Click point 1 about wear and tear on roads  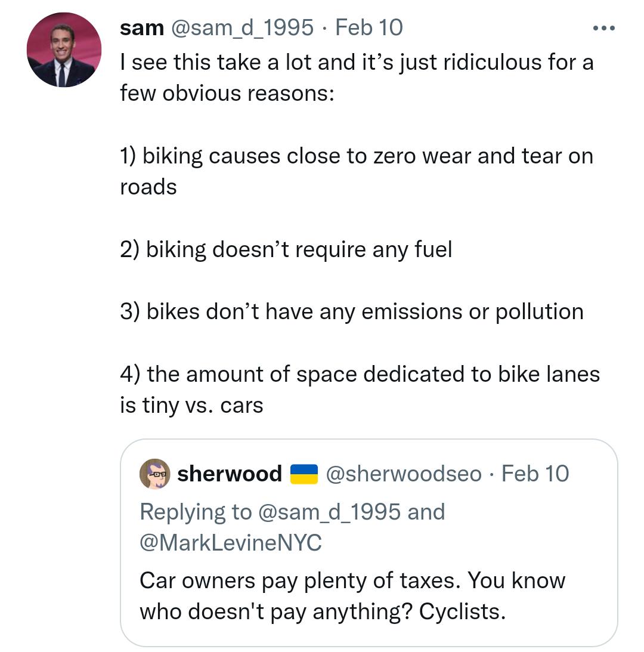pyautogui.click(x=356, y=156)
